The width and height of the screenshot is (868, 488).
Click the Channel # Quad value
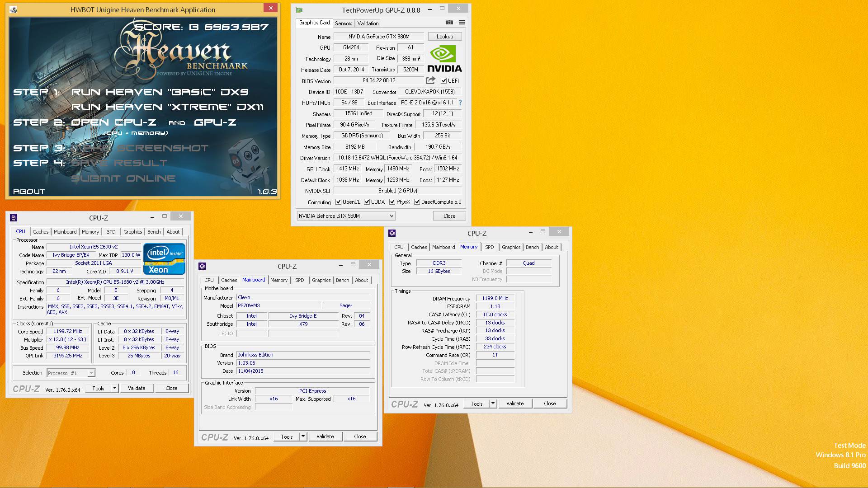click(x=528, y=263)
